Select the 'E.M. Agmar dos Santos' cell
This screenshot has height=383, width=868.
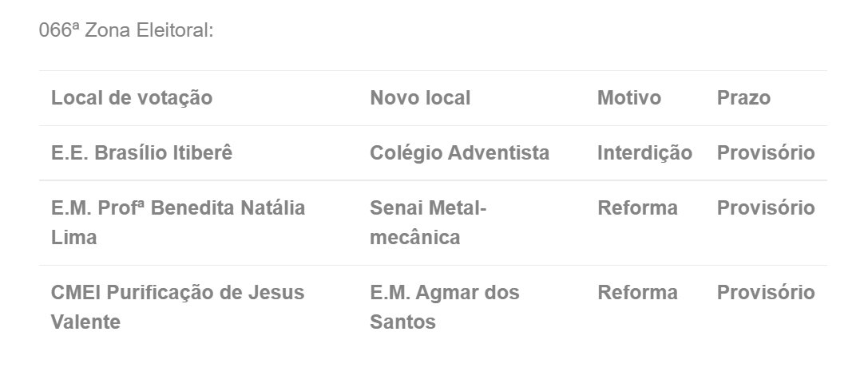point(445,307)
